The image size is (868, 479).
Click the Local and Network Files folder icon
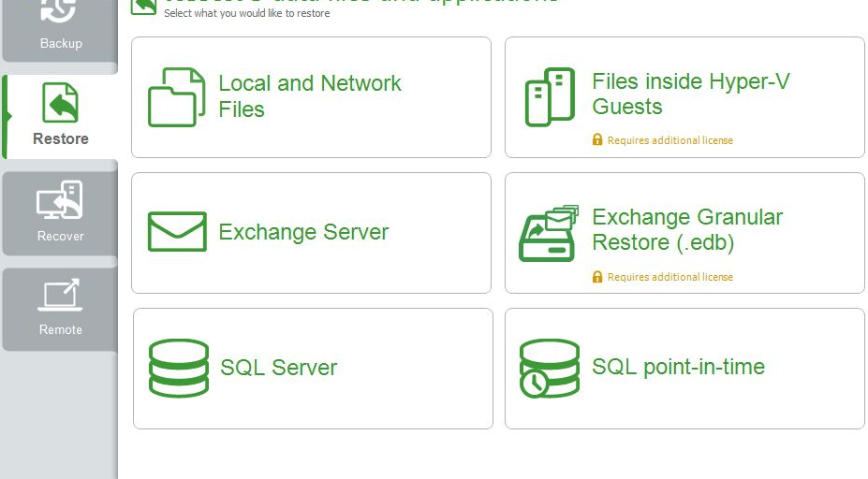coord(177,97)
